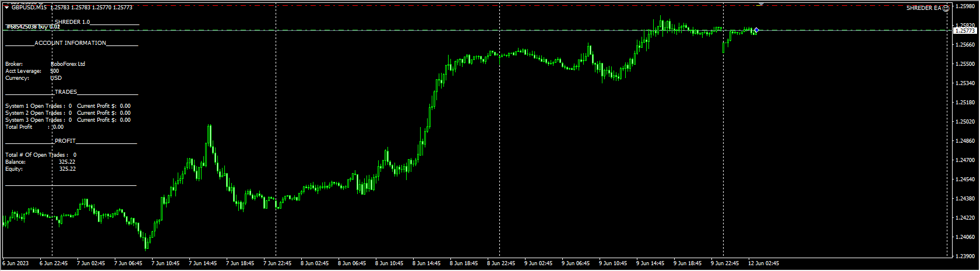
Task: Click the 12 Jun 02:45 time axis label
Action: [x=763, y=263]
